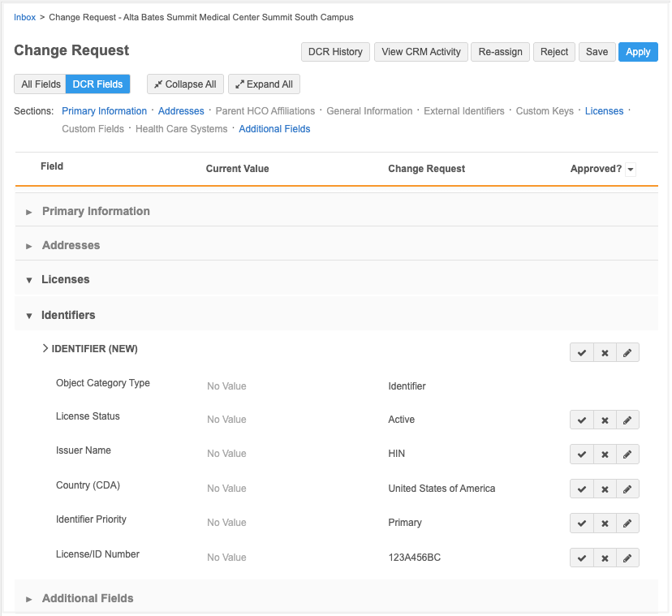Collapse the Licenses section
Image resolution: width=672 pixels, height=616 pixels.
click(x=28, y=280)
